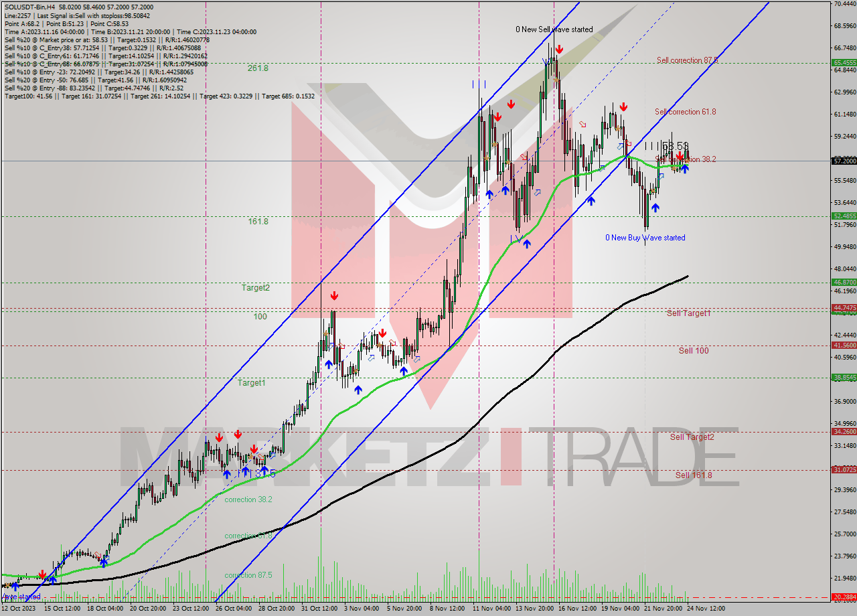Click the green price tag 52.4855
The height and width of the screenshot is (616, 857).
pos(844,216)
